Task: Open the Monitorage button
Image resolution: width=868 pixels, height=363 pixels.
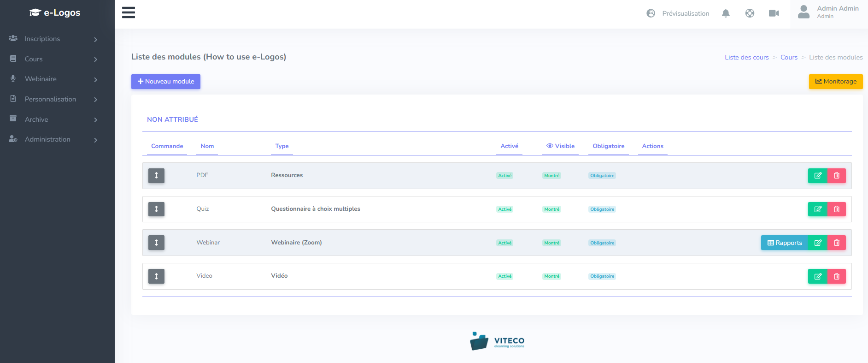Action: point(835,82)
